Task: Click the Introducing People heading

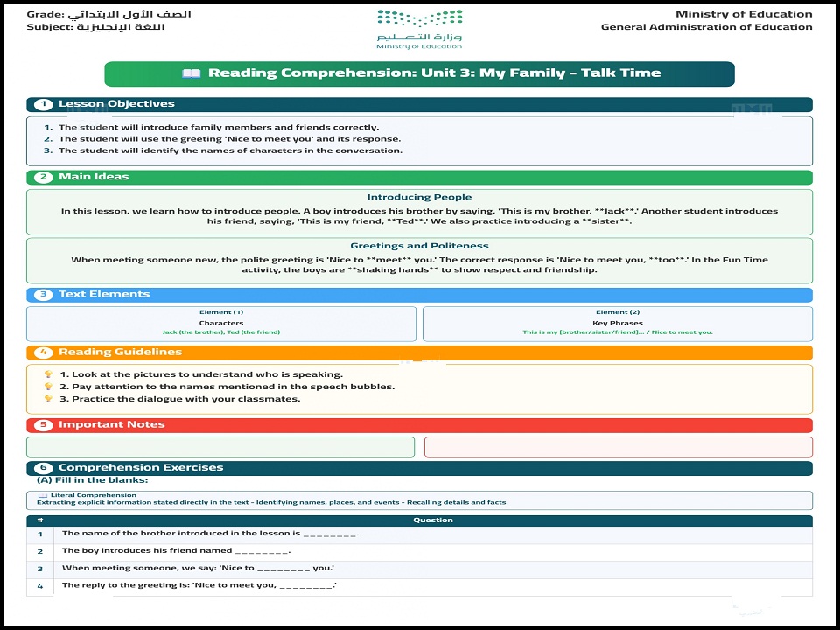Action: [x=419, y=197]
